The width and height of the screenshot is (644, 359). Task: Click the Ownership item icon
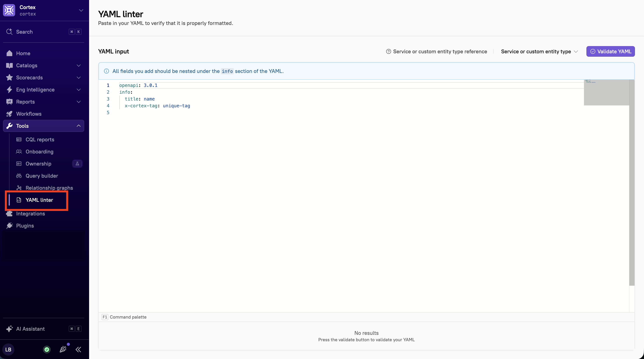19,164
